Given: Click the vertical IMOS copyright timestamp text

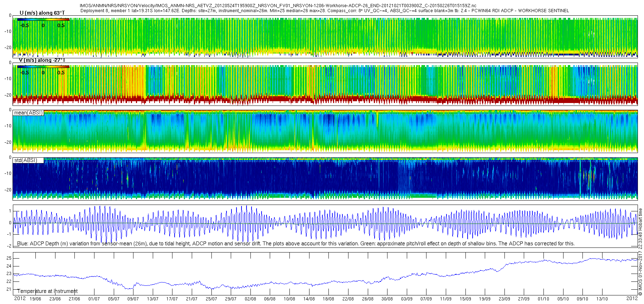Looking at the screenshot, I should coord(640,252).
